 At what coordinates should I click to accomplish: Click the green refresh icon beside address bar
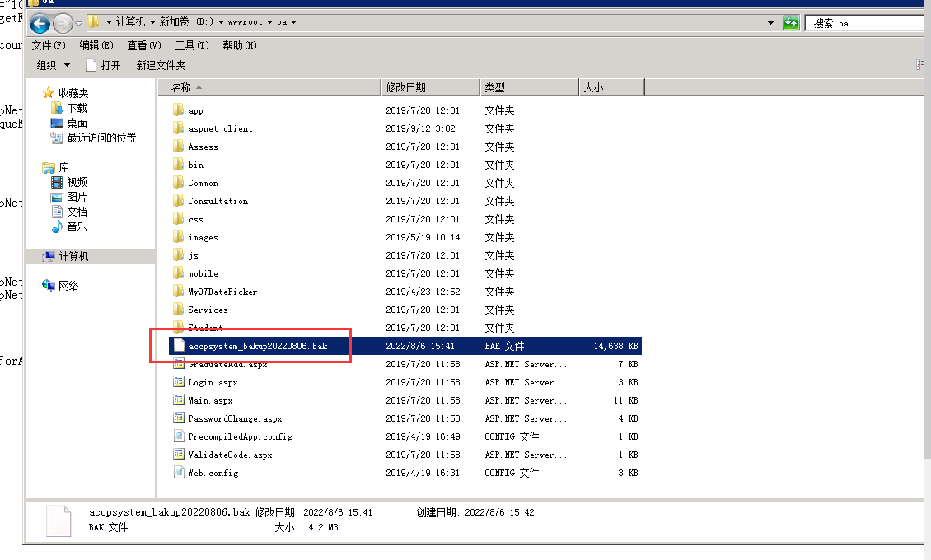[x=791, y=23]
